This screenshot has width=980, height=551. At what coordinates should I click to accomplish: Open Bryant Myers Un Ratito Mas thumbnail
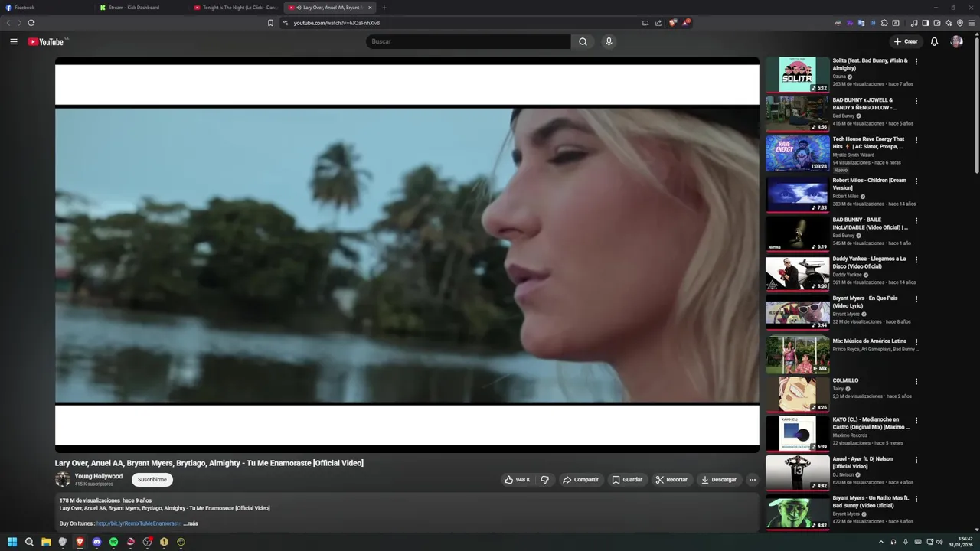pyautogui.click(x=797, y=513)
